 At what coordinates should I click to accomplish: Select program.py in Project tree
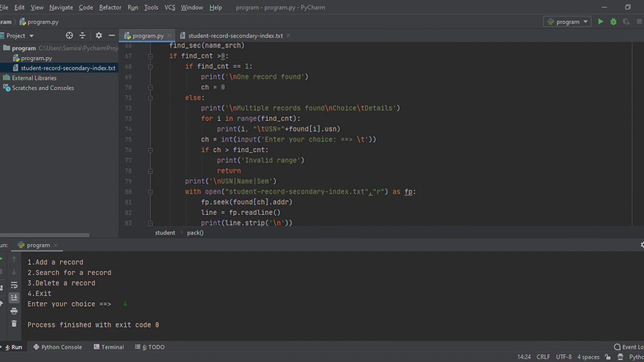(36, 58)
